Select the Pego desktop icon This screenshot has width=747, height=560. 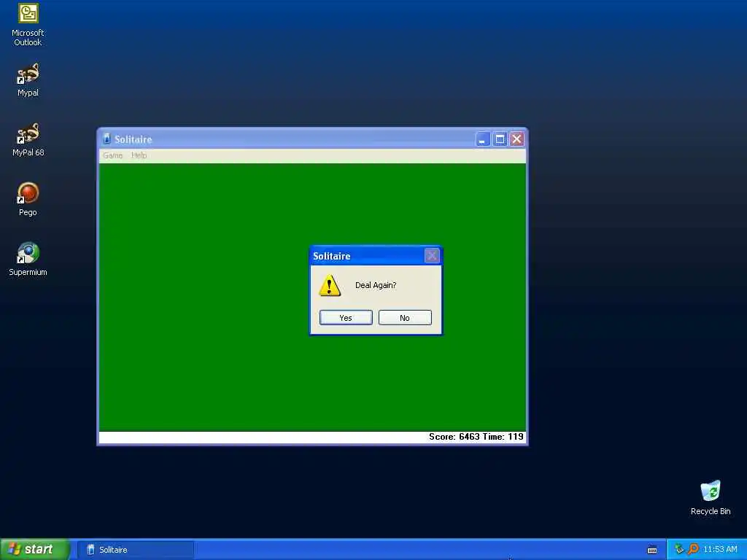pyautogui.click(x=28, y=199)
